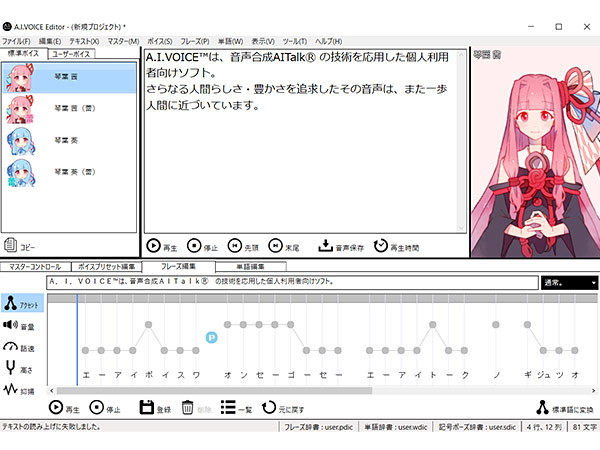Switch to ボイスプリセット編集 tab
The height and width of the screenshot is (450, 600).
[x=106, y=266]
